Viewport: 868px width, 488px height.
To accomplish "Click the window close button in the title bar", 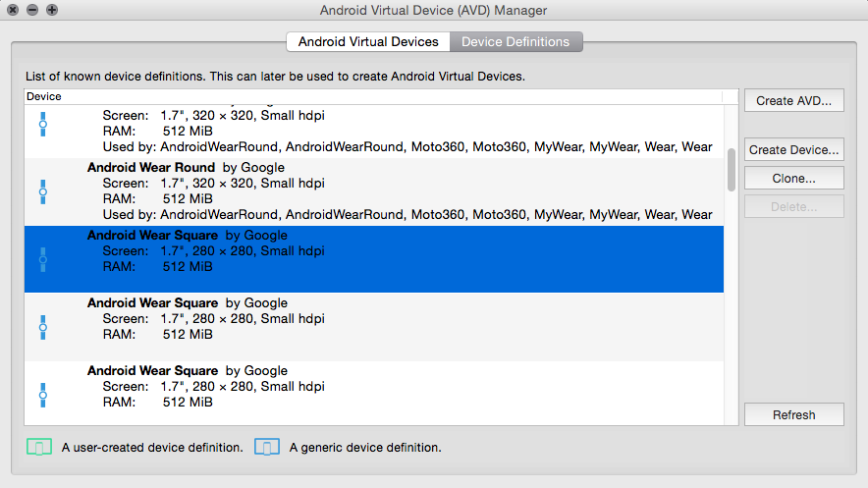I will click(x=13, y=10).
